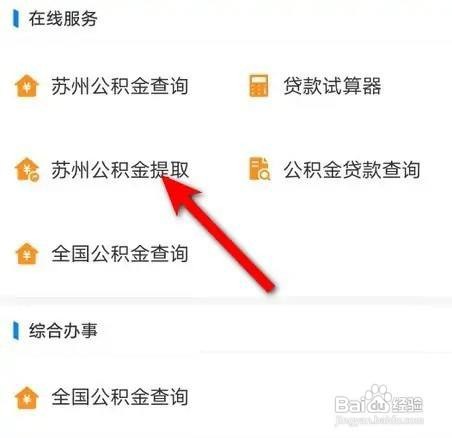Click the blue bar marker beside 在线服务

tap(15, 19)
